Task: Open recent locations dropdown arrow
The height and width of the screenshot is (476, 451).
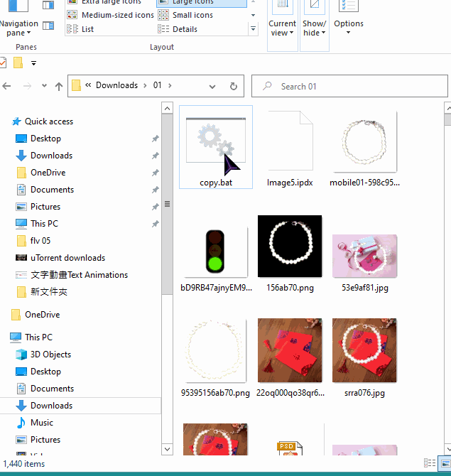Action: pyautogui.click(x=44, y=86)
